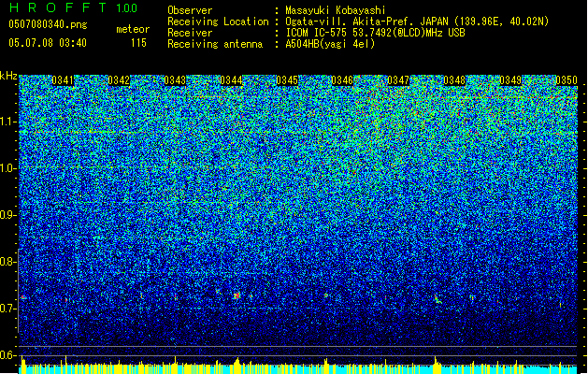
Task: Click the bright red meteor echo near 0344
Action: point(237,296)
